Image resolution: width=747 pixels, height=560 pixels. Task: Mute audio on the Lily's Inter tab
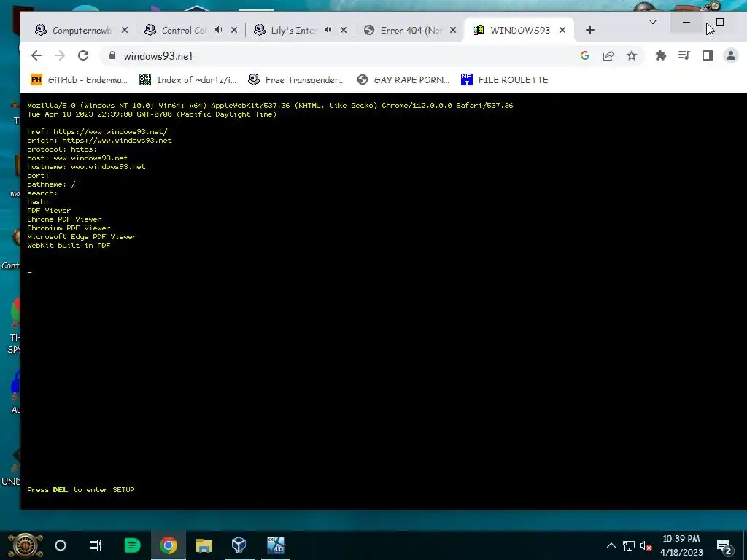(328, 30)
